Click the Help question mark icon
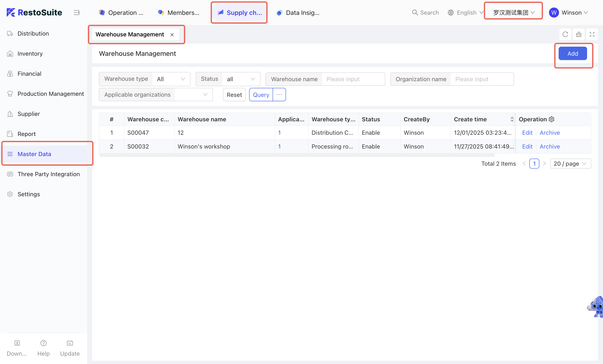 point(43,343)
